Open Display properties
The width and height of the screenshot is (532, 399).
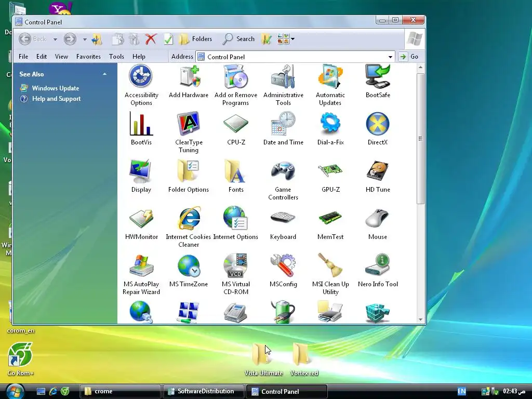coord(141,176)
